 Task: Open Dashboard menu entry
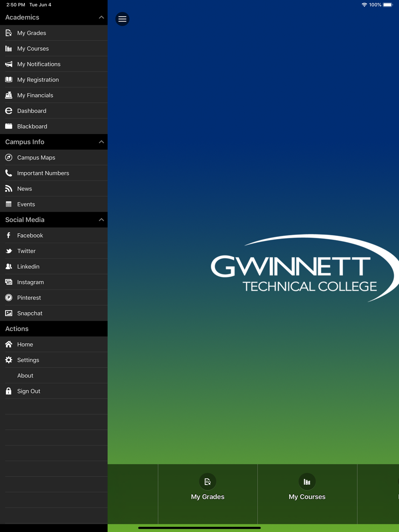tap(54, 111)
